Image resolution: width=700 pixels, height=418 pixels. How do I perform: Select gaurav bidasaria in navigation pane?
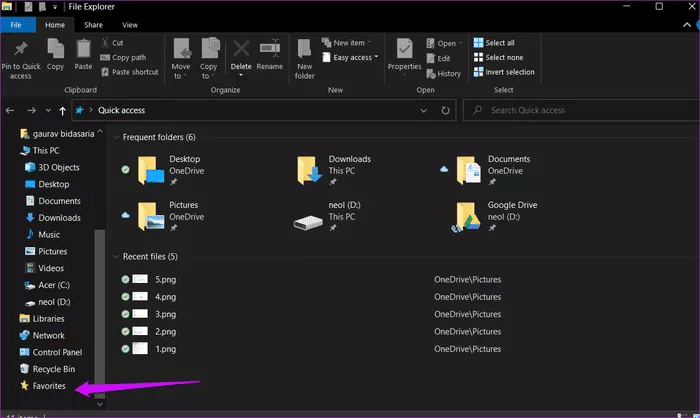tap(57, 134)
